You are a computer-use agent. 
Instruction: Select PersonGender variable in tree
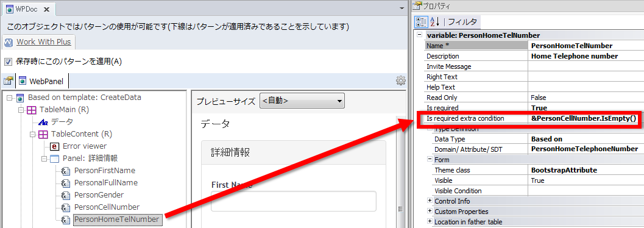click(x=99, y=194)
